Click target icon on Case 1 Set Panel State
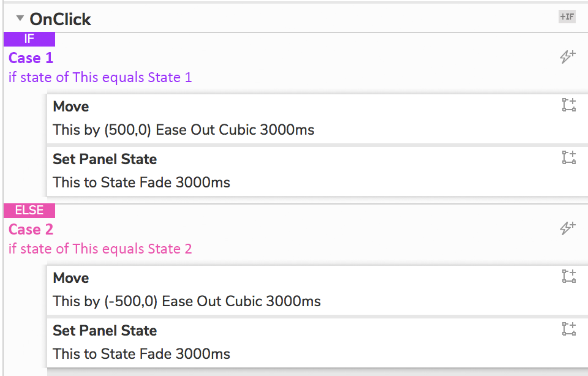 [x=569, y=157]
